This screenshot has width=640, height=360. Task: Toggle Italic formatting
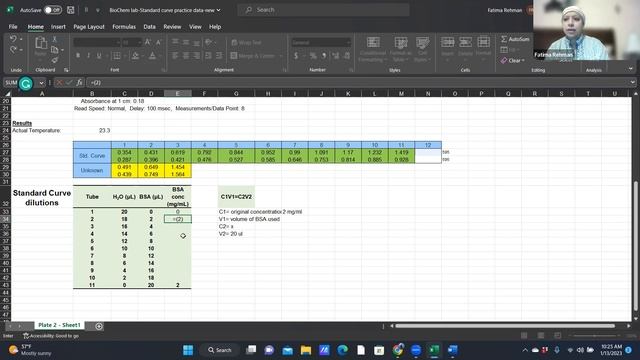click(88, 56)
